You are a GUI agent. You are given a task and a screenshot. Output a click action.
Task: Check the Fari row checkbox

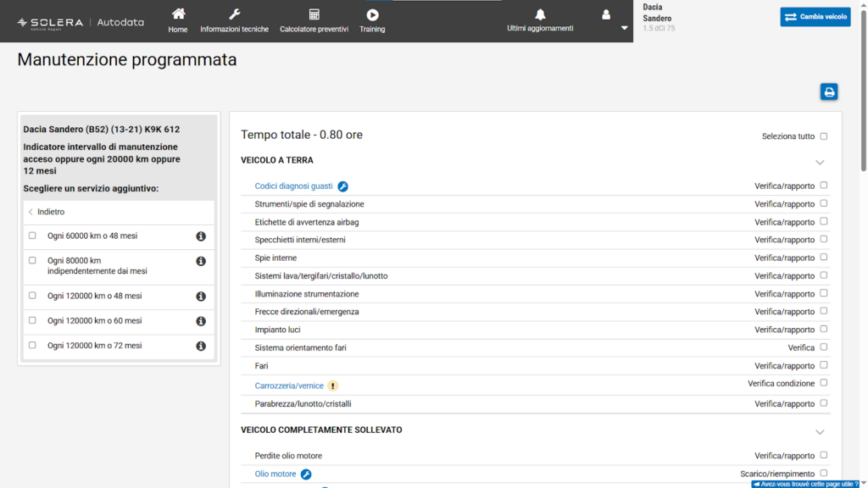tap(824, 365)
